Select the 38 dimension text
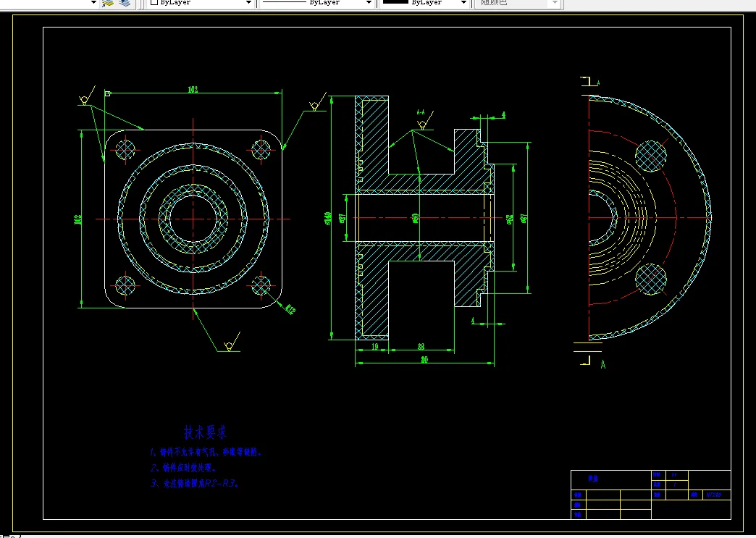Screen dimensions: 756x538 coord(421,346)
